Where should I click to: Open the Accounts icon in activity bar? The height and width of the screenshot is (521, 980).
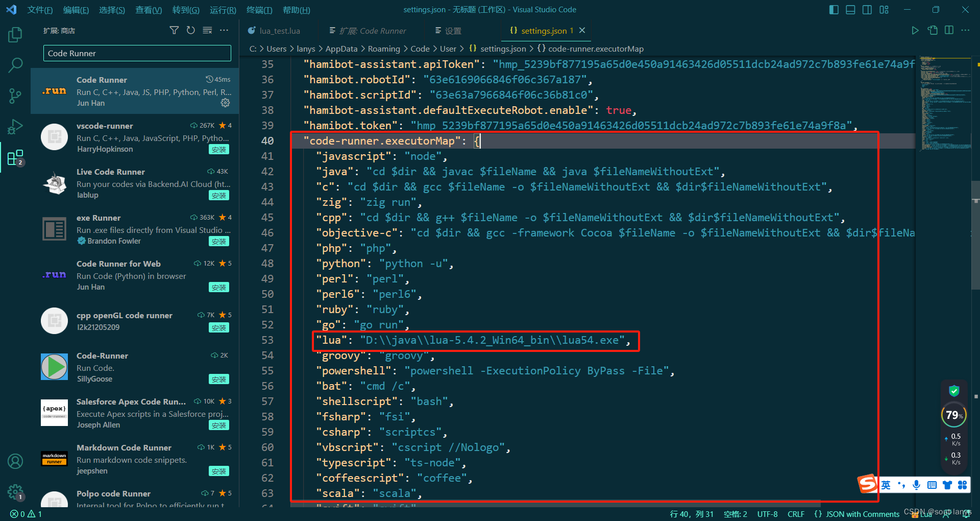tap(15, 461)
